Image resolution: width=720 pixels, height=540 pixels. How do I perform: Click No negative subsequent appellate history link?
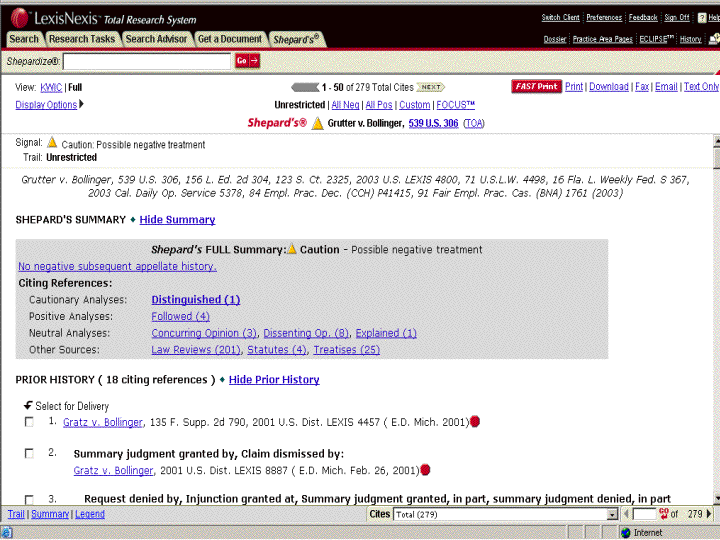118,266
